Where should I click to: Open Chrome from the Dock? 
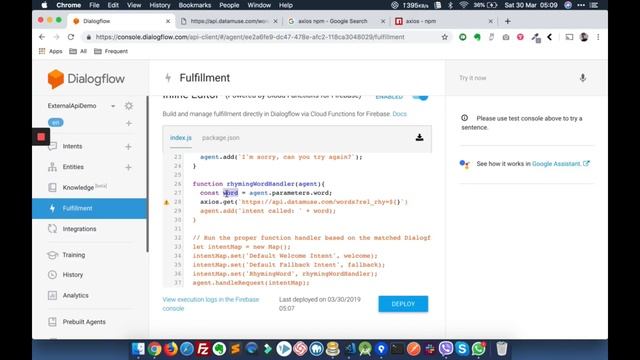(154, 349)
